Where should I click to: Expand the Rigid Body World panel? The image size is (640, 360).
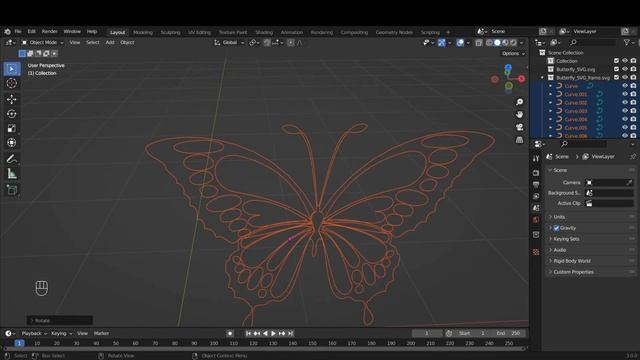[x=591, y=261]
